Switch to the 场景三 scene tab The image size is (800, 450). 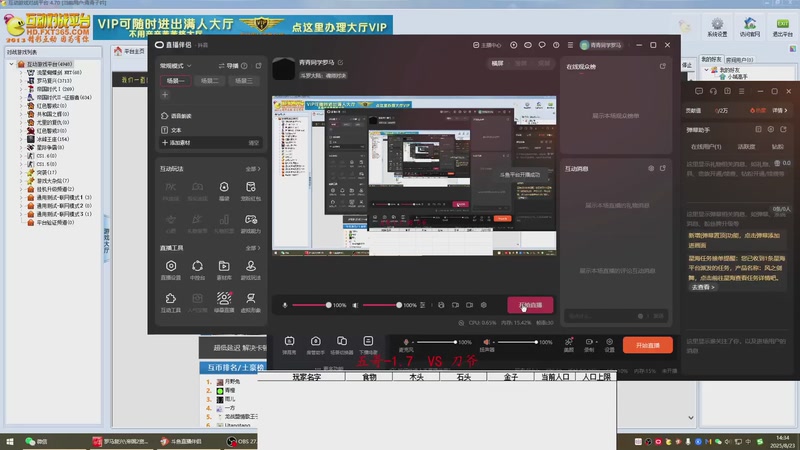244,81
